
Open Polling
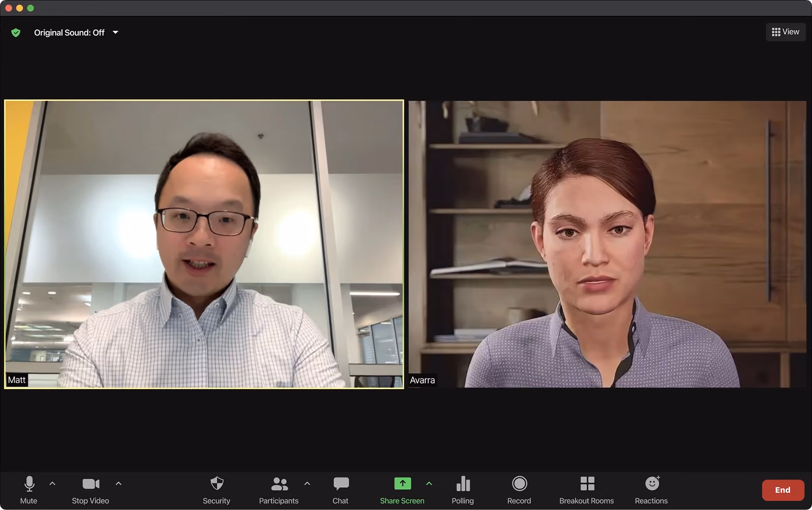click(x=463, y=490)
